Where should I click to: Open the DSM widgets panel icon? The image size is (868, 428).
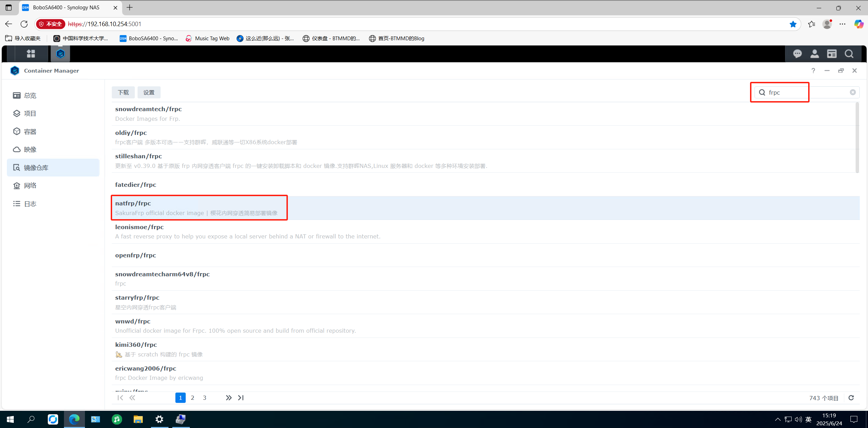pyautogui.click(x=832, y=54)
